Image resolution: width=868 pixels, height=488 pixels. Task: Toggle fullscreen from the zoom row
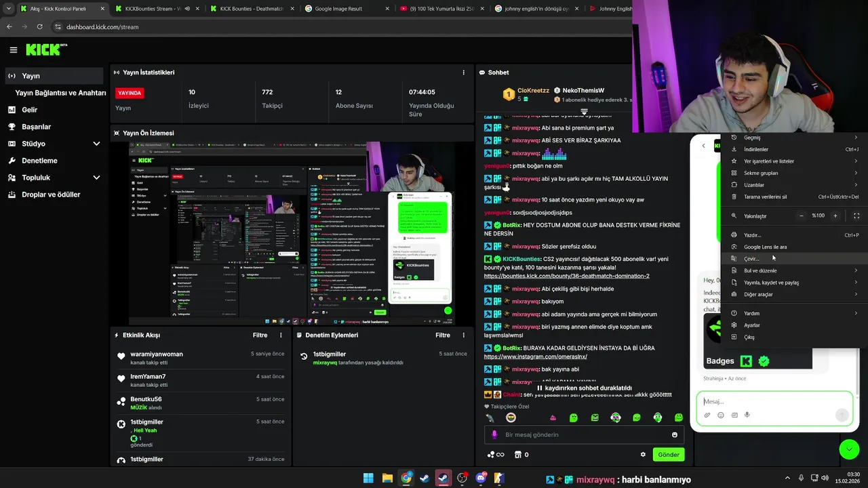(856, 216)
